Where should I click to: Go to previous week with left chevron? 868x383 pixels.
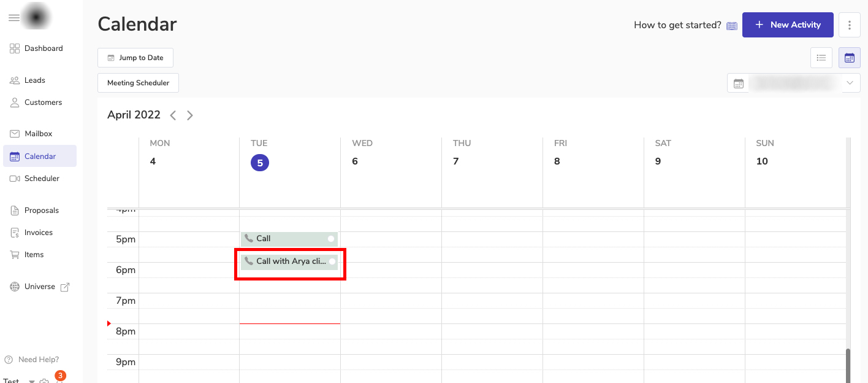click(173, 115)
